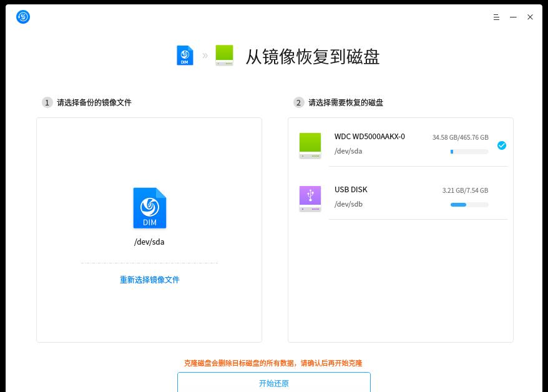
Task: Click the double-arrow between header icons
Action: tap(205, 56)
